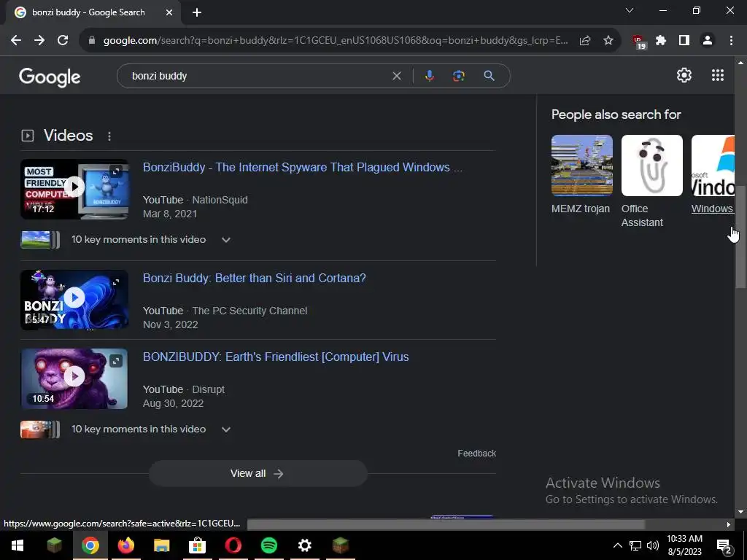
Task: Click into the bonzi buddy search field
Action: pos(258,76)
